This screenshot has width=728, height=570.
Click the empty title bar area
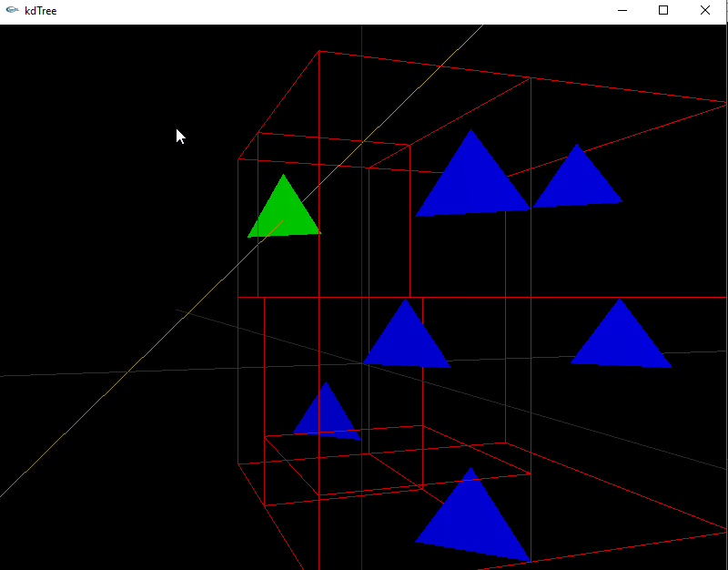[318, 11]
